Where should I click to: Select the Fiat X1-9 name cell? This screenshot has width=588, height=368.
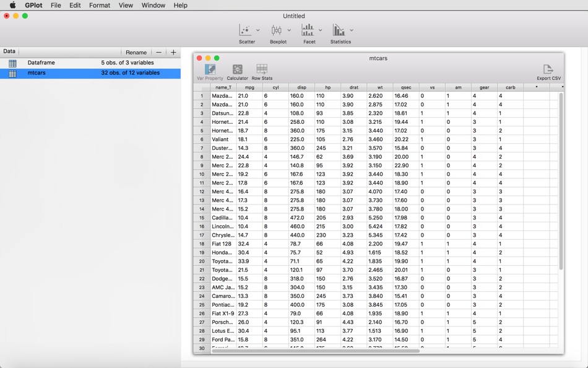coord(223,313)
